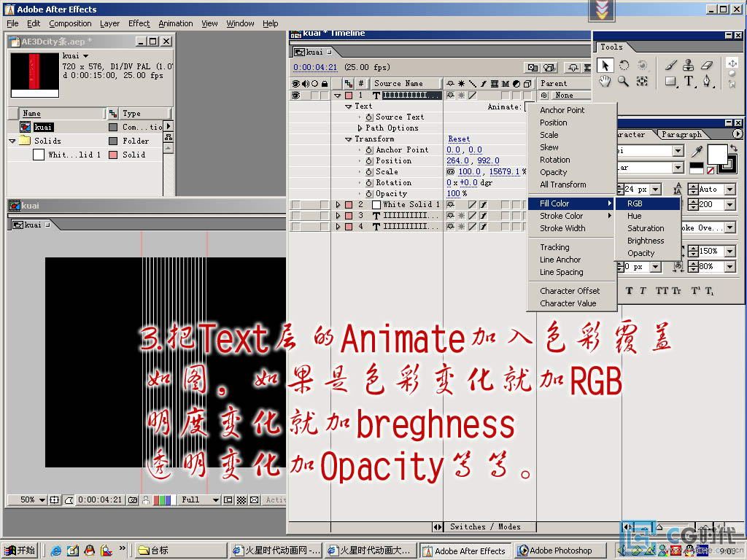Select the Pan Behind tool
The height and width of the screenshot is (560, 747).
(x=642, y=82)
